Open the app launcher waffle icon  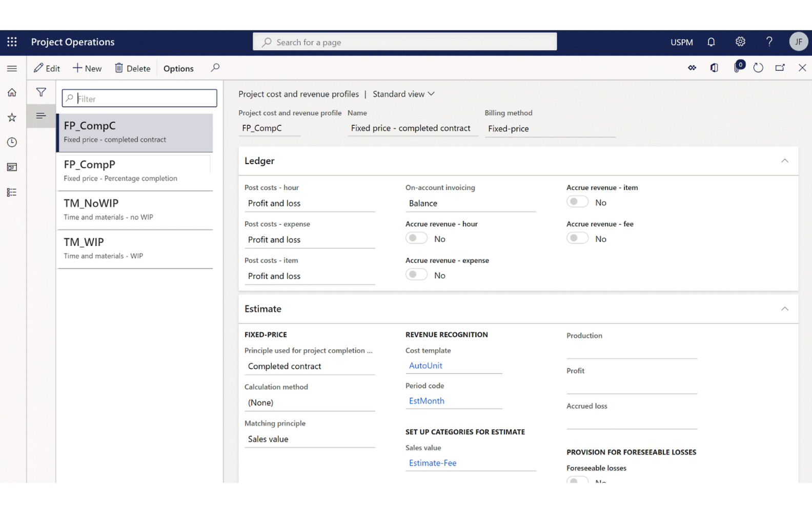[x=12, y=42]
